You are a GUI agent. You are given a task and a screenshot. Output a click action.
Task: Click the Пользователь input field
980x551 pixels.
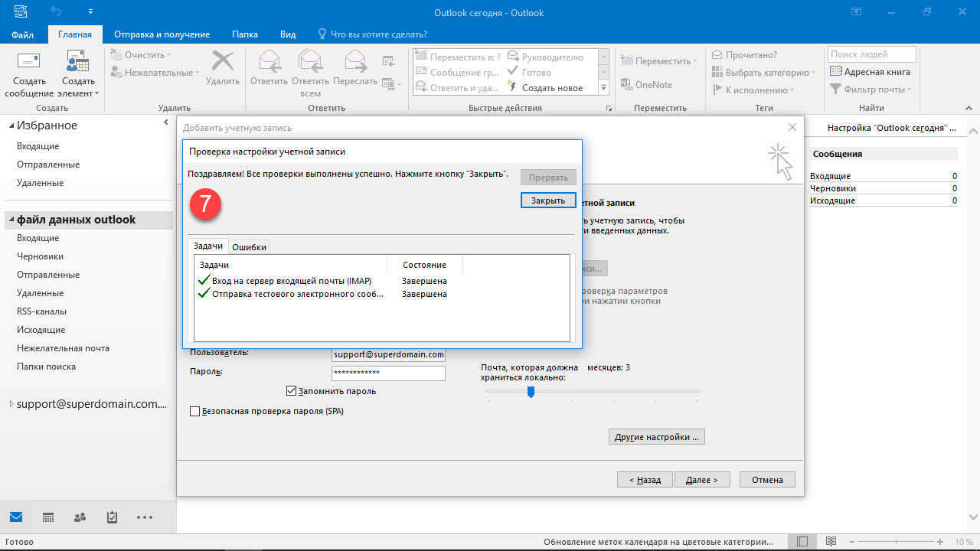[388, 355]
